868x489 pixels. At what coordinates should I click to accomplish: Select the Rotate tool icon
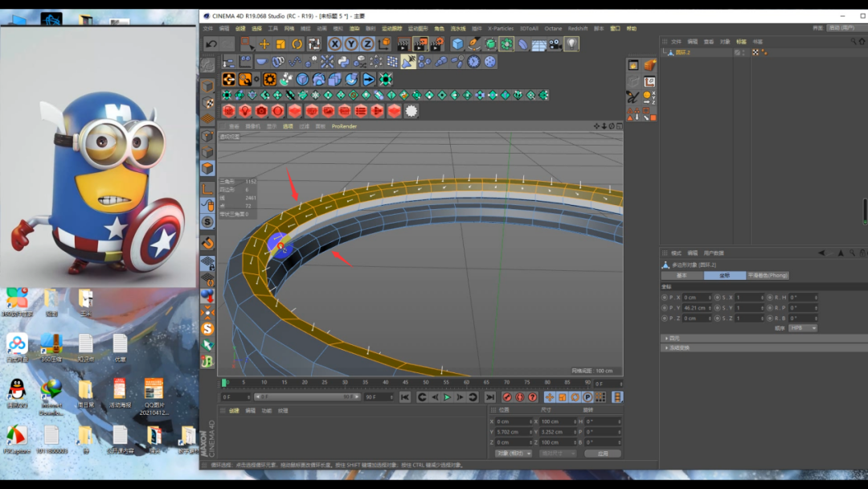pos(297,43)
